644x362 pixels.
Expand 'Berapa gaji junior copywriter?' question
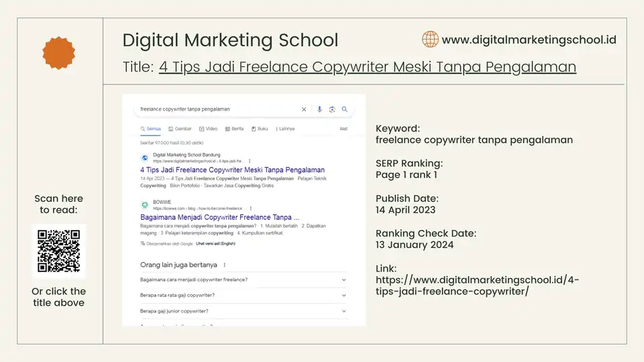point(244,311)
